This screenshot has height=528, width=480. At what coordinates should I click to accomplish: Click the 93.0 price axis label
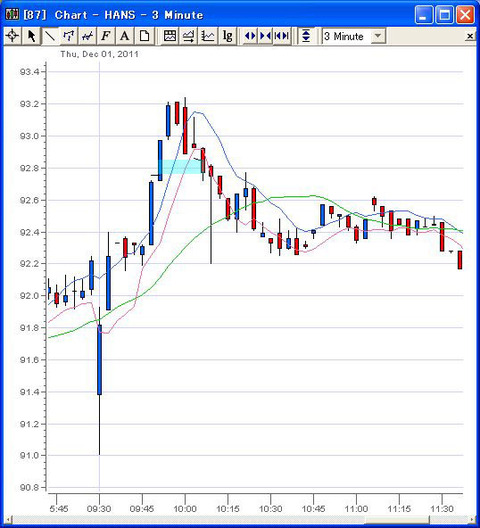[x=29, y=136]
